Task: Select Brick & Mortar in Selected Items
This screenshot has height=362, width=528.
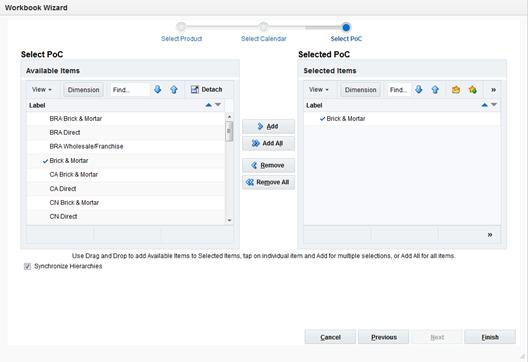Action: 402,119
